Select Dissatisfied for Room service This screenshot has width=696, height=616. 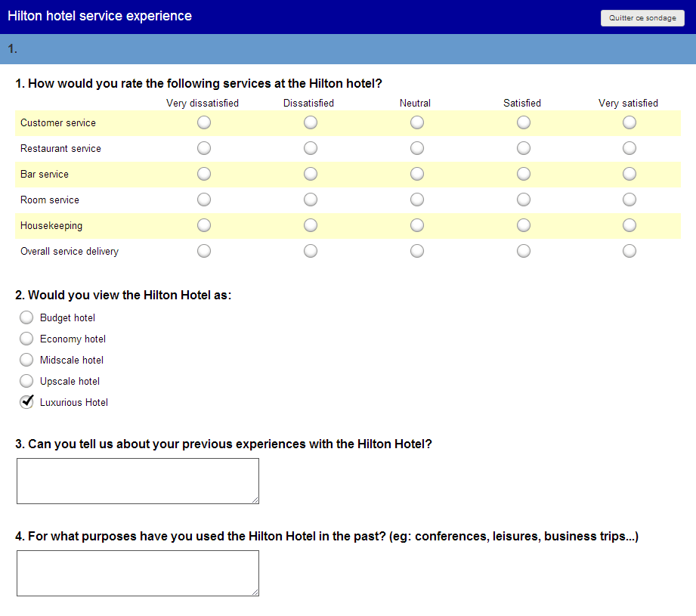[x=310, y=200]
